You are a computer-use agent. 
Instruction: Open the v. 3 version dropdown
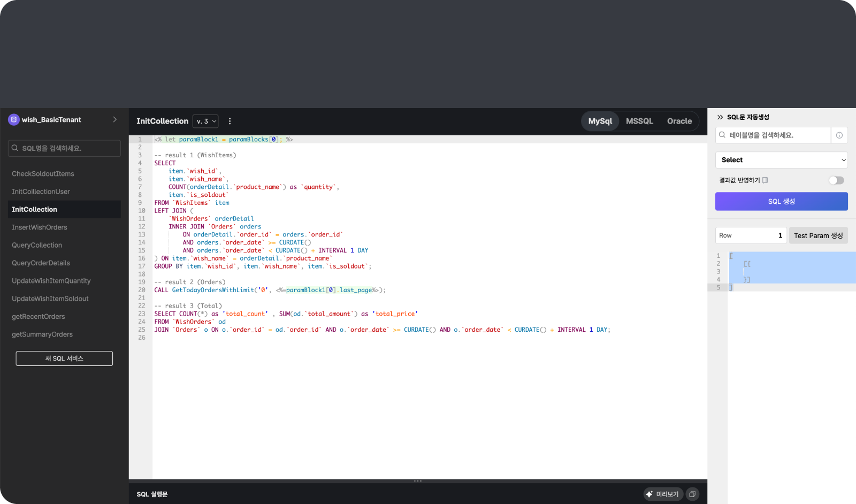206,121
